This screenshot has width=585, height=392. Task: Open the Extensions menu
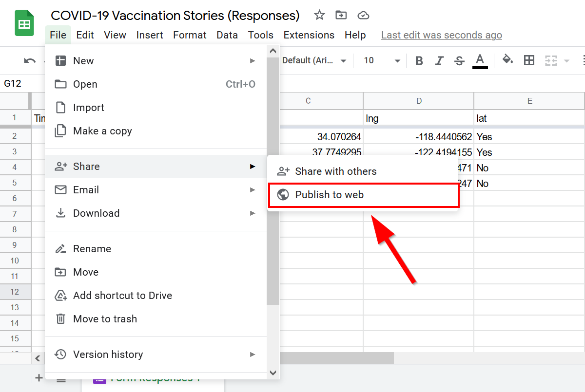tap(309, 35)
